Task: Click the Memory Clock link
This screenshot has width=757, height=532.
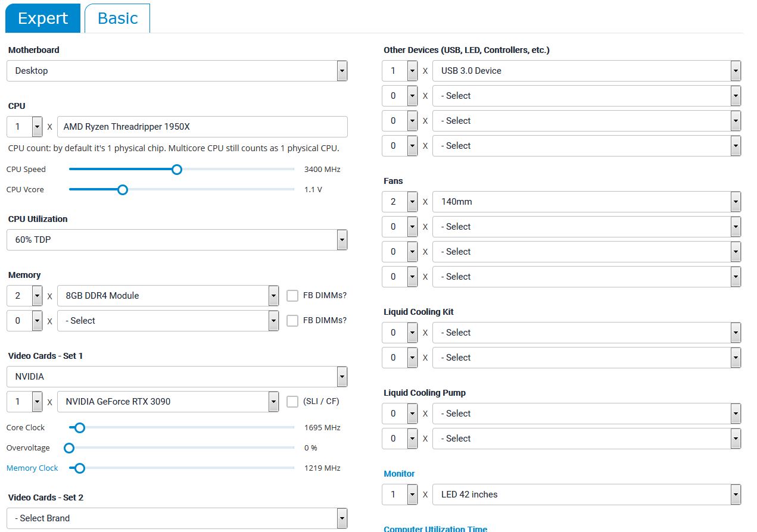Action: [x=32, y=468]
